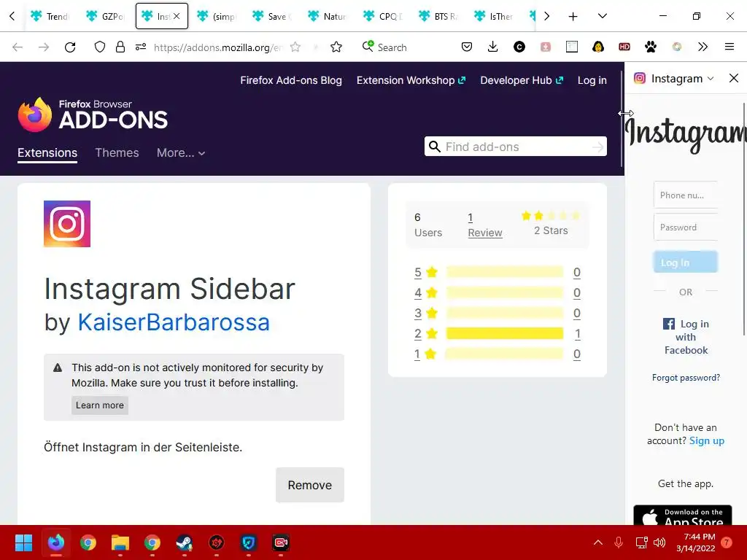The height and width of the screenshot is (560, 747).
Task: Open Firefox from the taskbar
Action: coord(56,542)
